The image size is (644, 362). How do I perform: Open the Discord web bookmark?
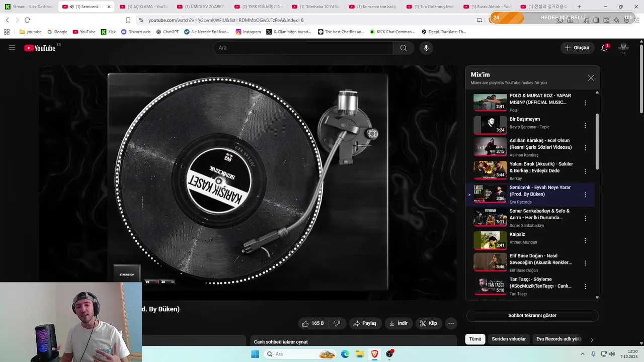point(136,32)
